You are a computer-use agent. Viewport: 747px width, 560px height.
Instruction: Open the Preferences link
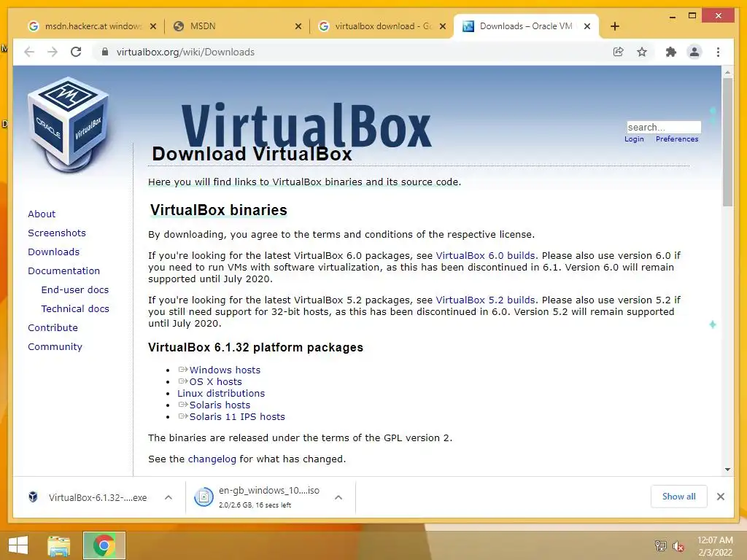click(676, 139)
